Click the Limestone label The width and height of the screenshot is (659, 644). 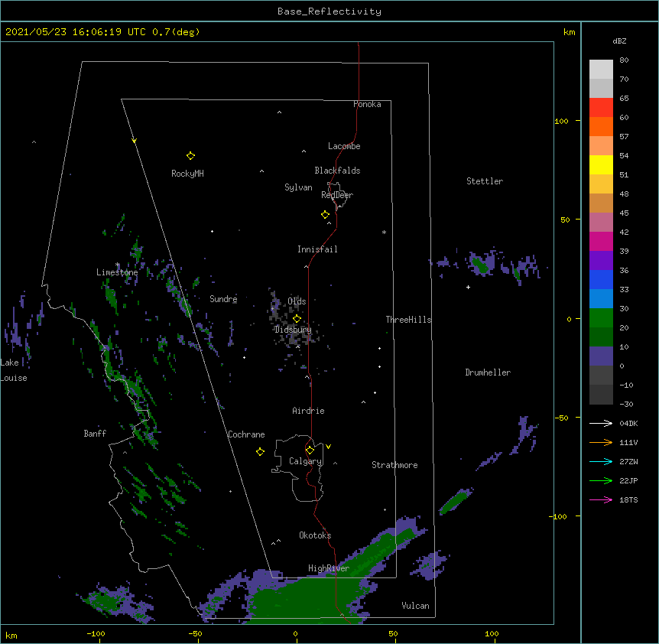pyautogui.click(x=117, y=272)
